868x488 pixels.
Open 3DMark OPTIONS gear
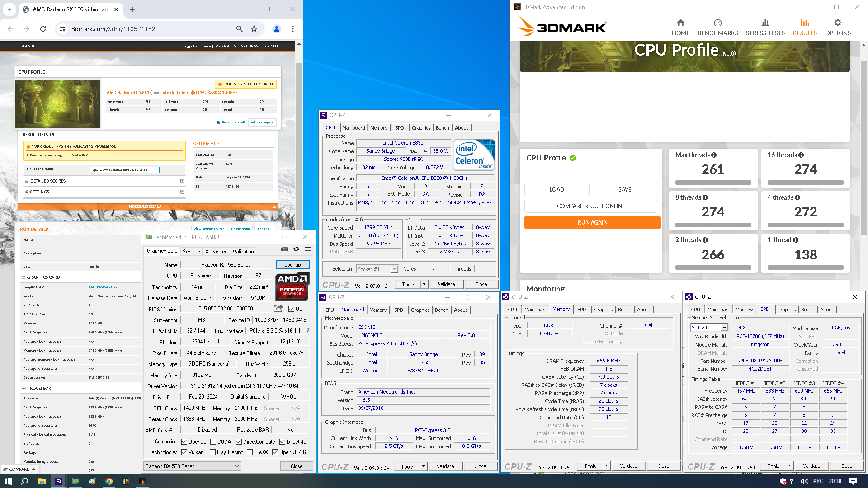838,27
